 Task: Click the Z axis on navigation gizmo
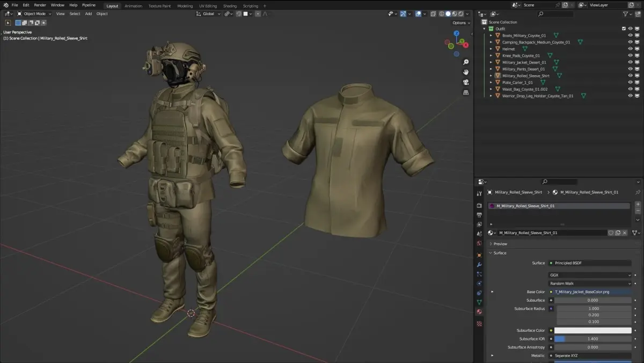point(457,33)
